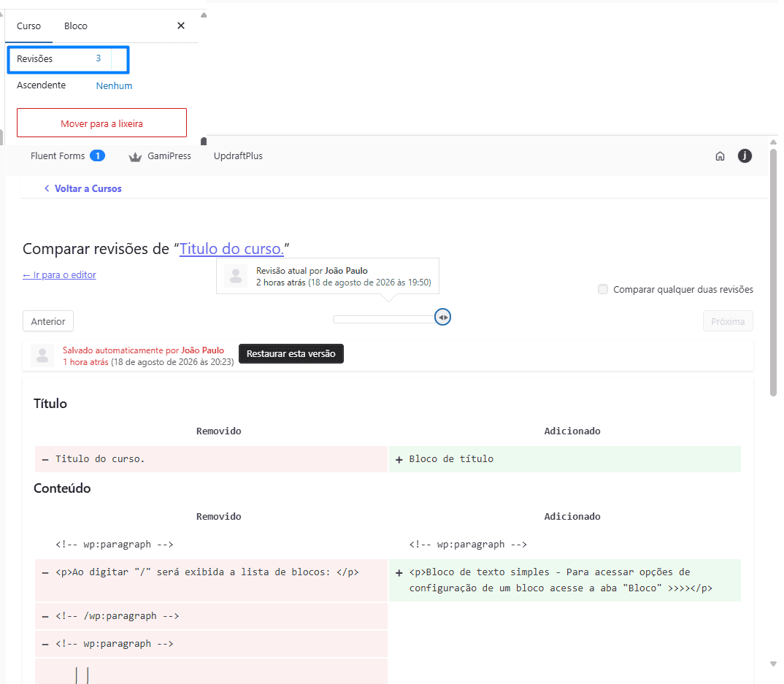784x684 pixels.
Task: Click added paragraph Bloco de texto simples
Action: pos(564,580)
